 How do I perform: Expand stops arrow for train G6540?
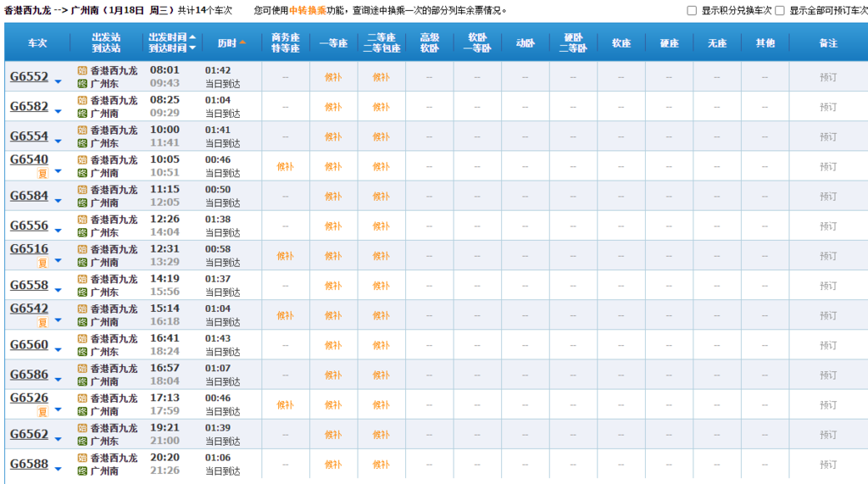click(58, 171)
